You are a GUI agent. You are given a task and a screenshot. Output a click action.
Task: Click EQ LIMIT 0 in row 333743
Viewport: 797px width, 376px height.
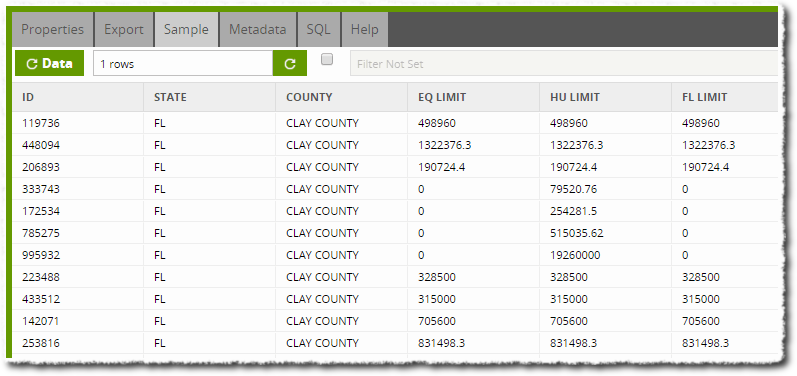421,189
